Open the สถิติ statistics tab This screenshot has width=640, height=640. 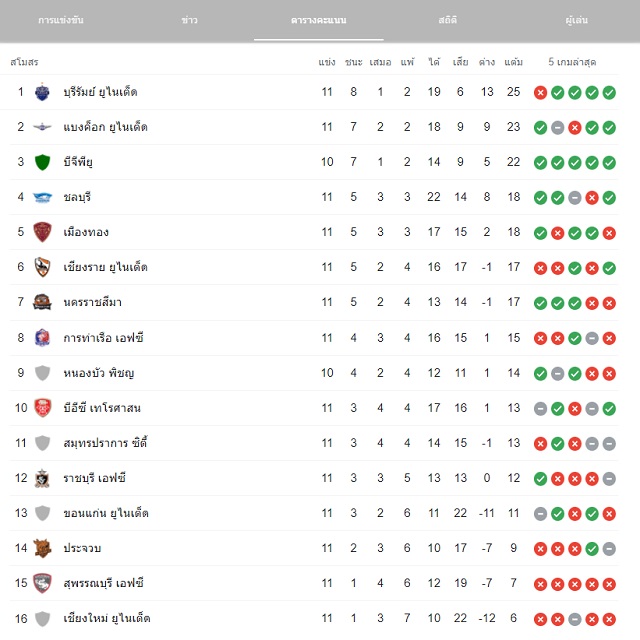[x=448, y=20]
